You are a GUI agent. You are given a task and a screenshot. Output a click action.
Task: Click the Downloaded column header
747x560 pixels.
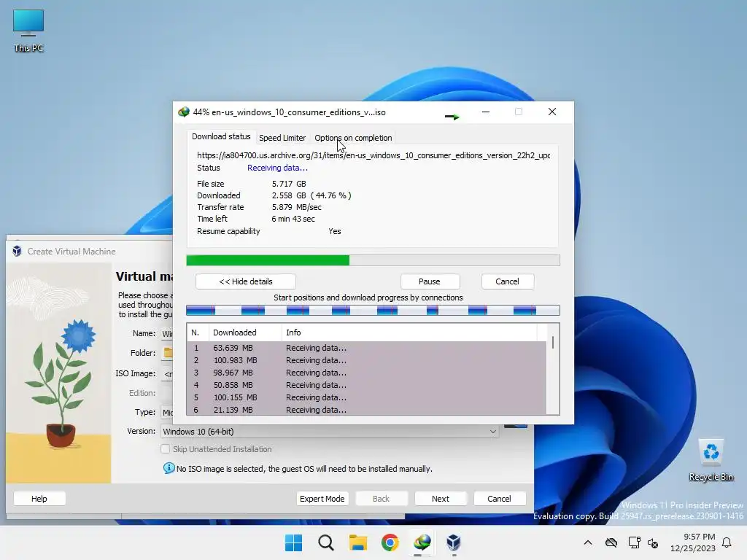coord(245,332)
